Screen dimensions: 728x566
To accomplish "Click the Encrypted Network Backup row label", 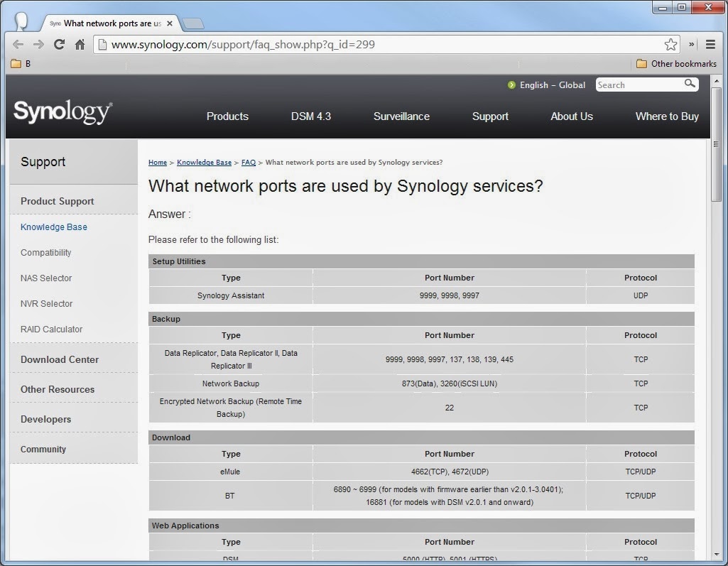I will (231, 408).
